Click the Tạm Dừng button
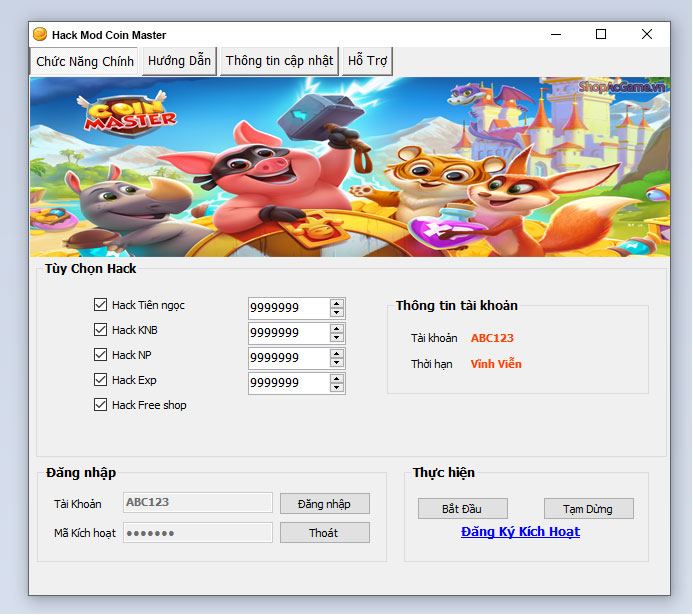693x616 pixels. (x=588, y=509)
